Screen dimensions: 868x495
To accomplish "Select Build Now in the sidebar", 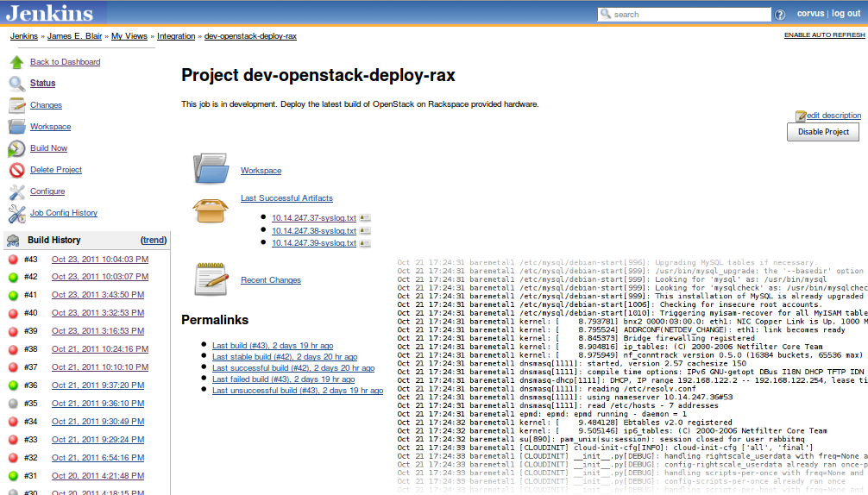I will point(48,148).
